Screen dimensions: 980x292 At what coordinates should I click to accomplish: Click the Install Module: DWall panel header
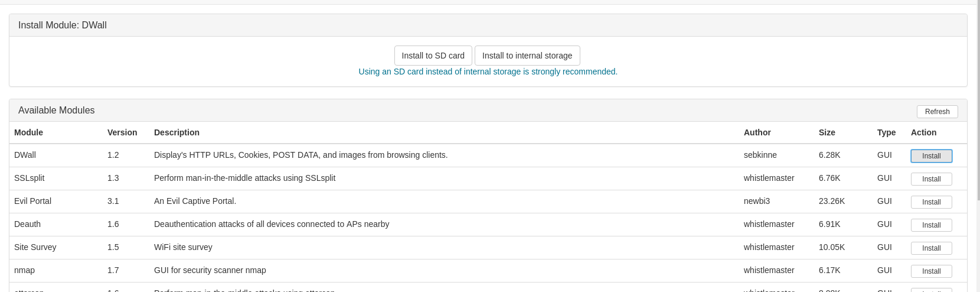coord(488,25)
